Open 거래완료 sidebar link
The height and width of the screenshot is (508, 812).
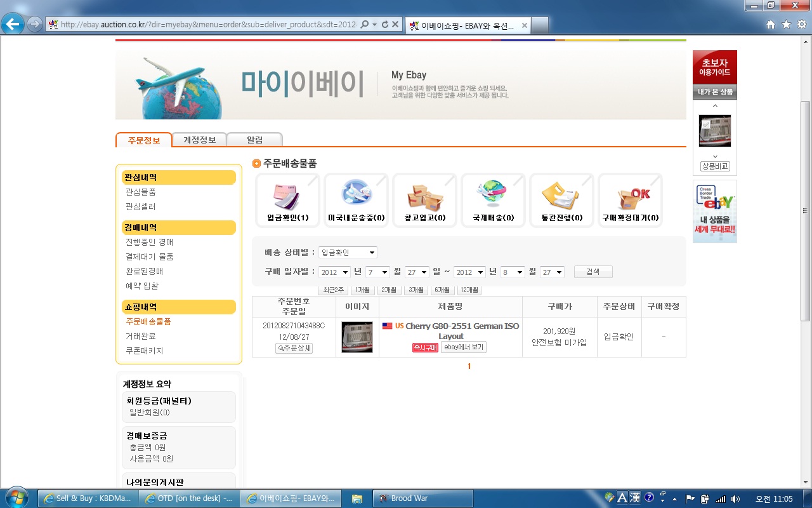point(141,336)
